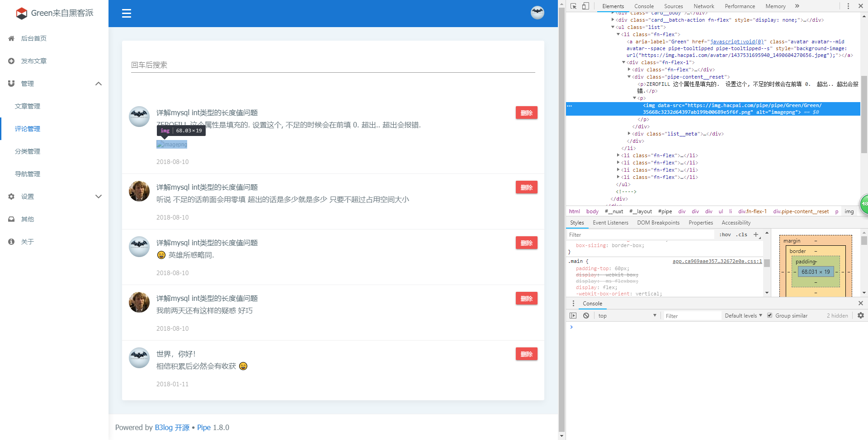Switch to the Network tab
This screenshot has width=868, height=440.
click(704, 6)
